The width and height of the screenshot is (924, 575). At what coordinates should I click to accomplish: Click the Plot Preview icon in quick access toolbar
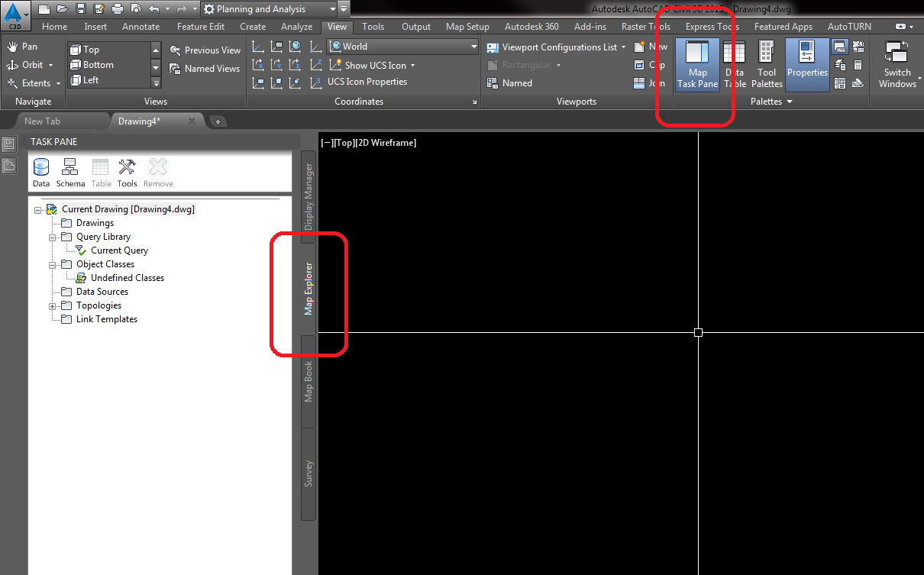pyautogui.click(x=135, y=9)
